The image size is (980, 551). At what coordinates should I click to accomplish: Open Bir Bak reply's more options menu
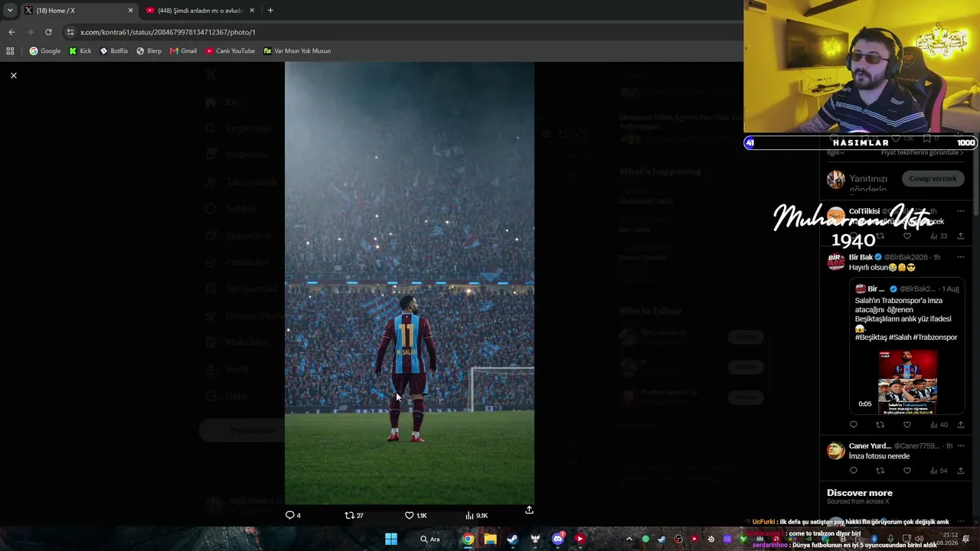(961, 257)
